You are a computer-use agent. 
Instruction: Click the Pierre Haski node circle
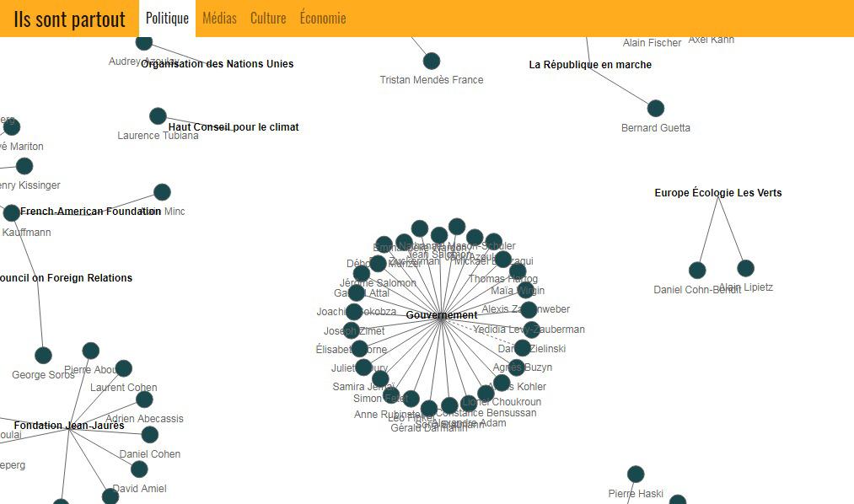pyautogui.click(x=636, y=474)
